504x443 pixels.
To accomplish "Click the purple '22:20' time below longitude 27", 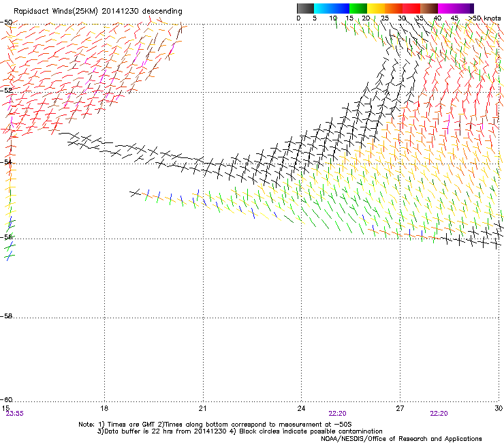I will point(439,414).
